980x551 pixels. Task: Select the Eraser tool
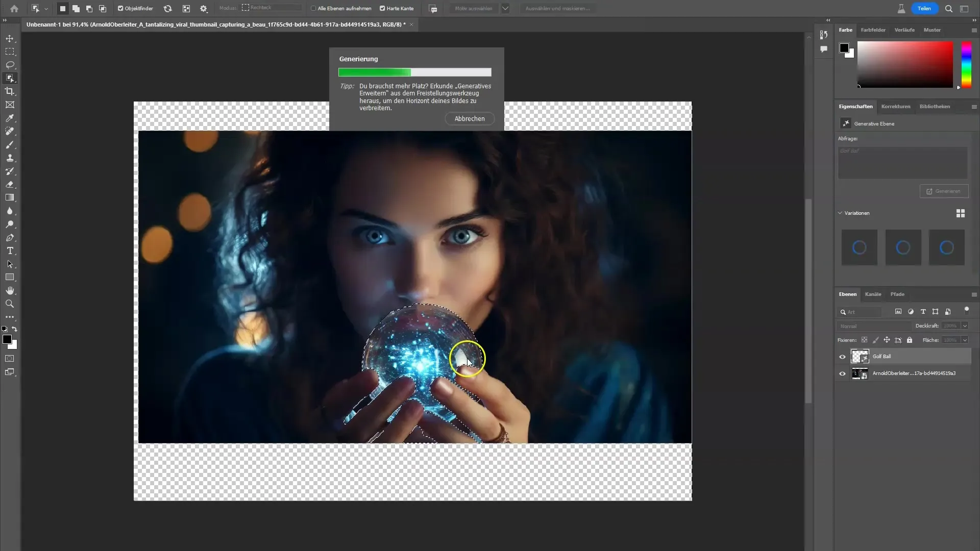pyautogui.click(x=10, y=185)
